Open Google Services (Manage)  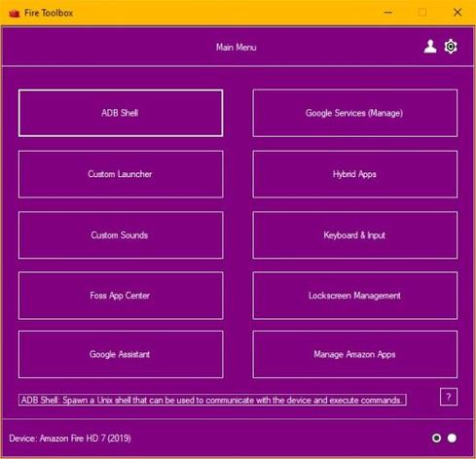[355, 113]
